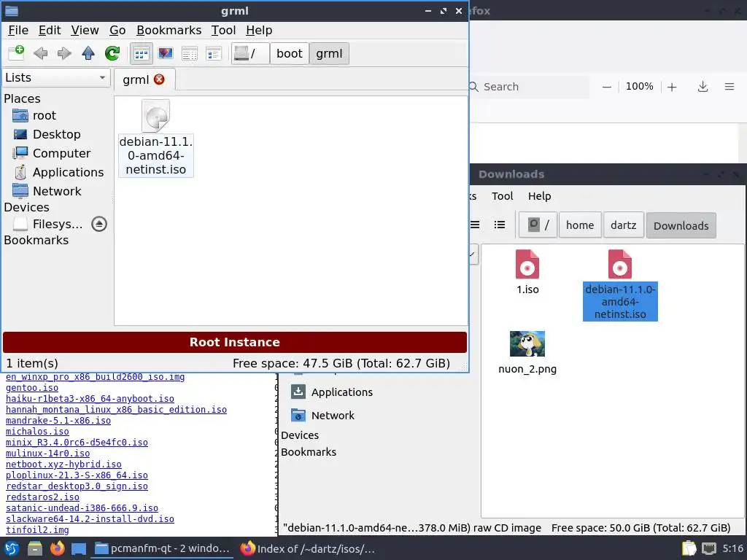
Task: Select nuon_2.png image file
Action: (x=527, y=353)
